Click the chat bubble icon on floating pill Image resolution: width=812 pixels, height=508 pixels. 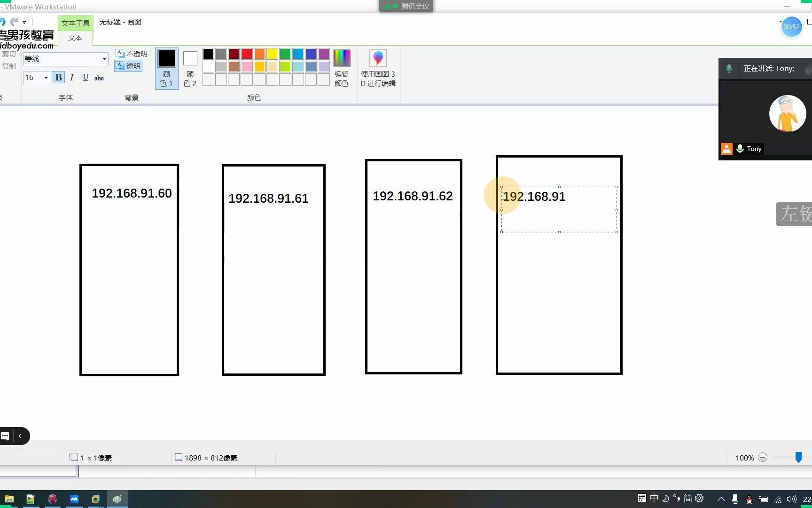click(x=5, y=436)
